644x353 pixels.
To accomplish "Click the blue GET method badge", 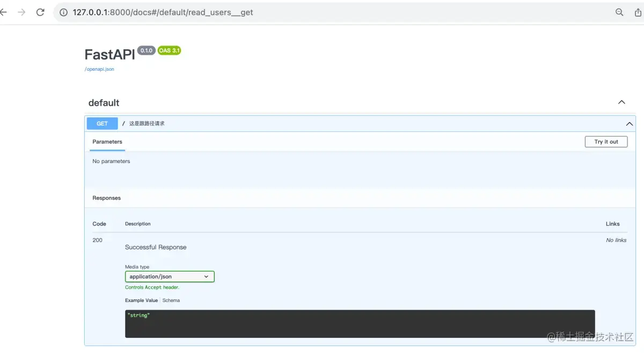I will (x=102, y=123).
